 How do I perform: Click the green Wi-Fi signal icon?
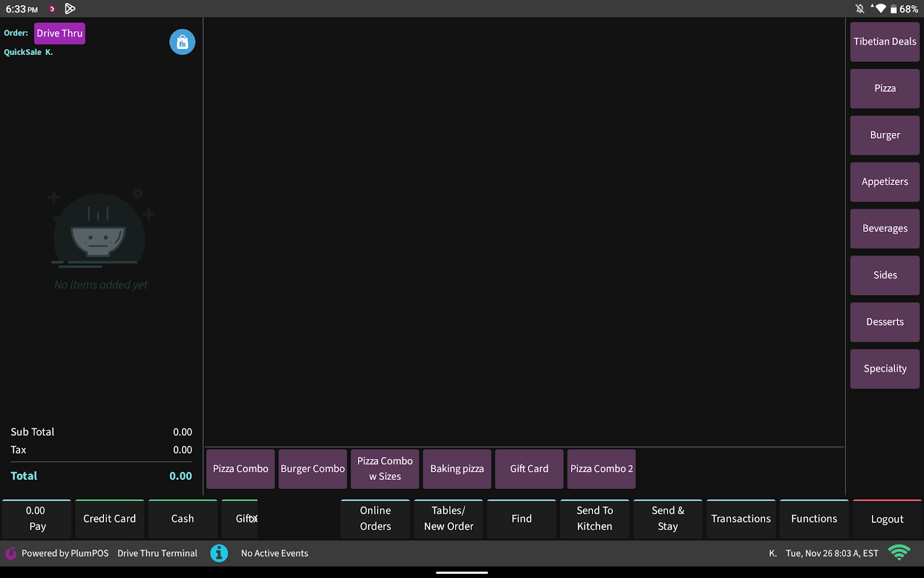point(899,553)
